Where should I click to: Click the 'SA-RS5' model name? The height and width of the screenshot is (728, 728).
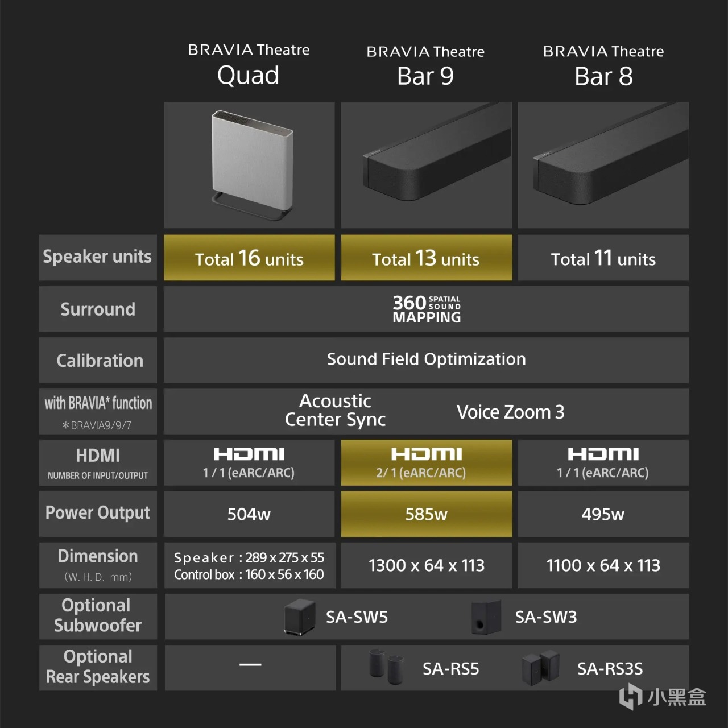click(450, 669)
